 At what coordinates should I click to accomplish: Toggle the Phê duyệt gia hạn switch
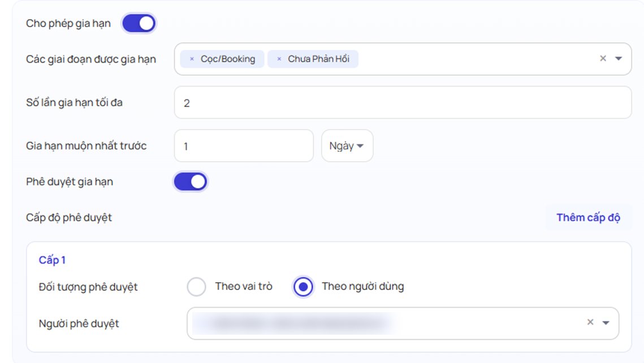click(x=191, y=181)
